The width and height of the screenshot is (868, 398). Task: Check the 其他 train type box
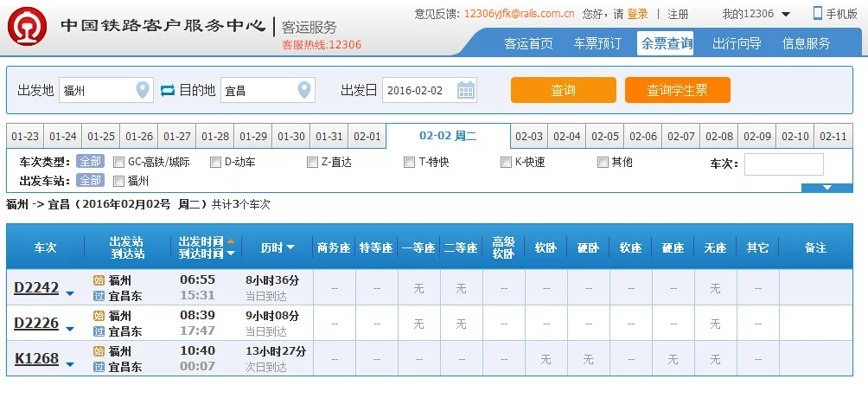[603, 163]
